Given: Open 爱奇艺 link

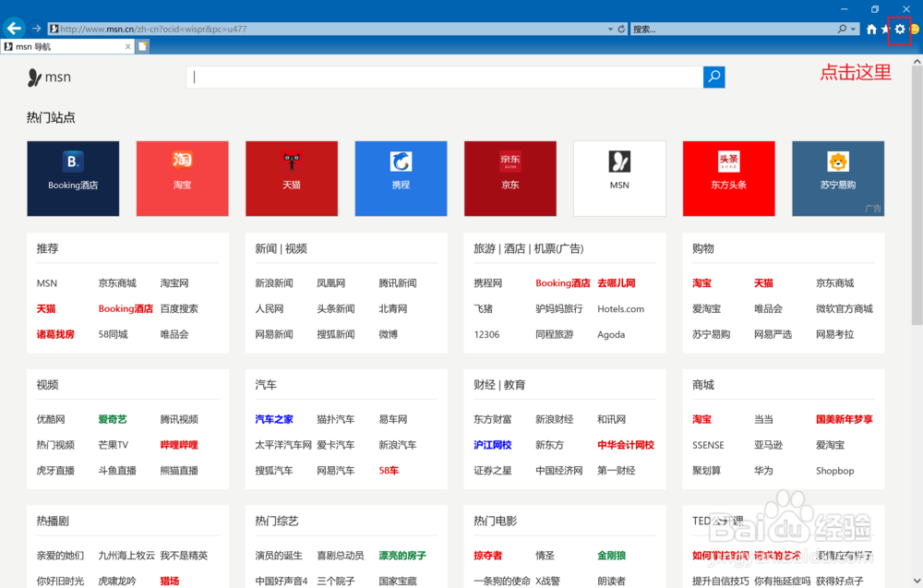Looking at the screenshot, I should coord(113,419).
